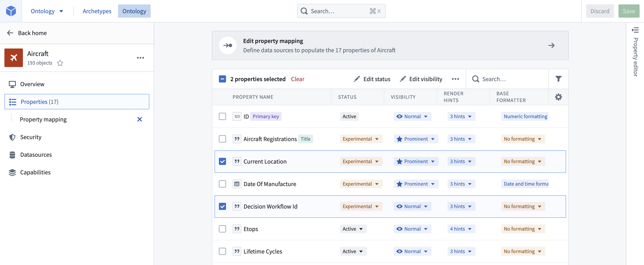Open table column settings gear
The width and height of the screenshot is (644, 265).
(x=558, y=97)
